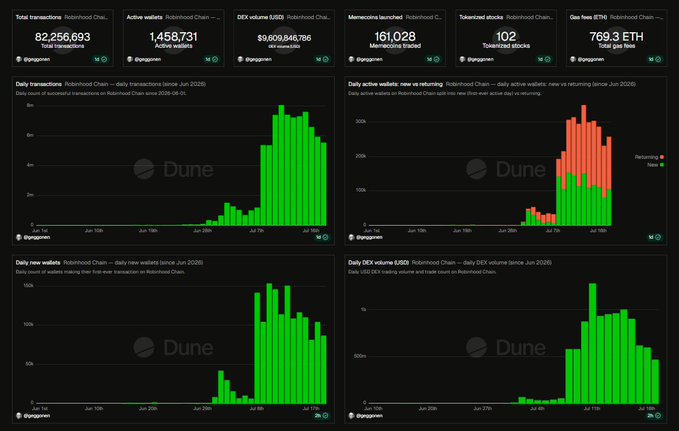Click the avatar icon in DEX volume (USD) card
The image size is (679, 431).
240,59
